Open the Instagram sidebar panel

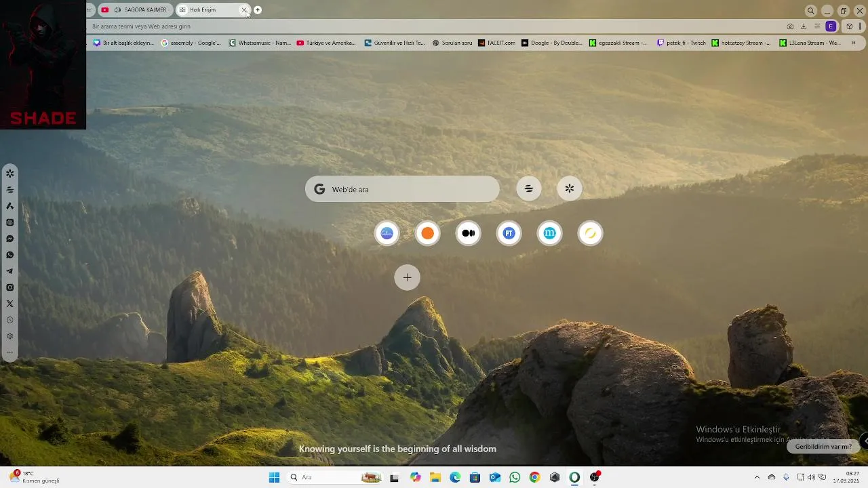tap(9, 287)
